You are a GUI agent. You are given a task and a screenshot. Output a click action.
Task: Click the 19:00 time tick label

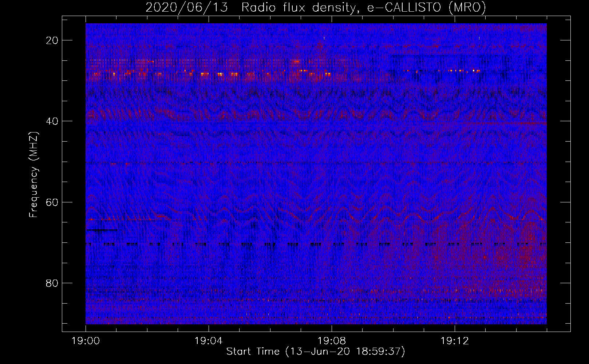[x=86, y=341]
